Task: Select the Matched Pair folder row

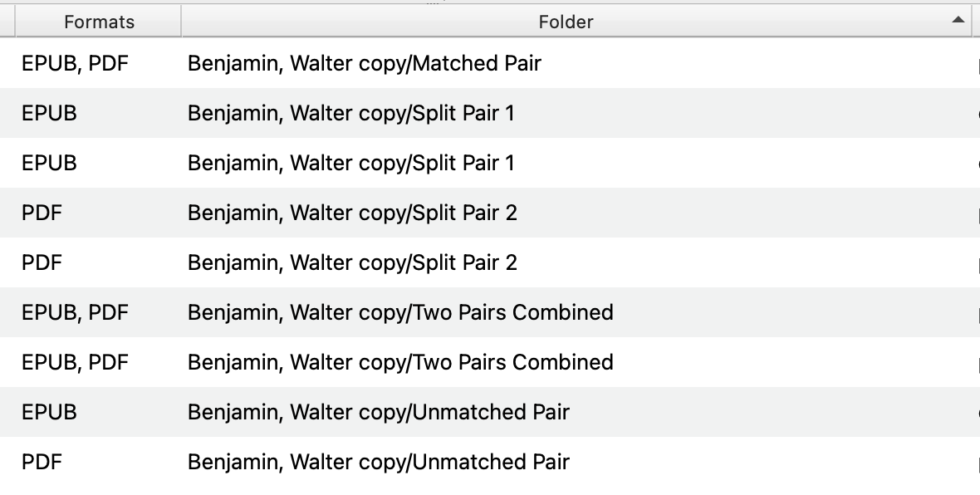Action: pos(365,63)
